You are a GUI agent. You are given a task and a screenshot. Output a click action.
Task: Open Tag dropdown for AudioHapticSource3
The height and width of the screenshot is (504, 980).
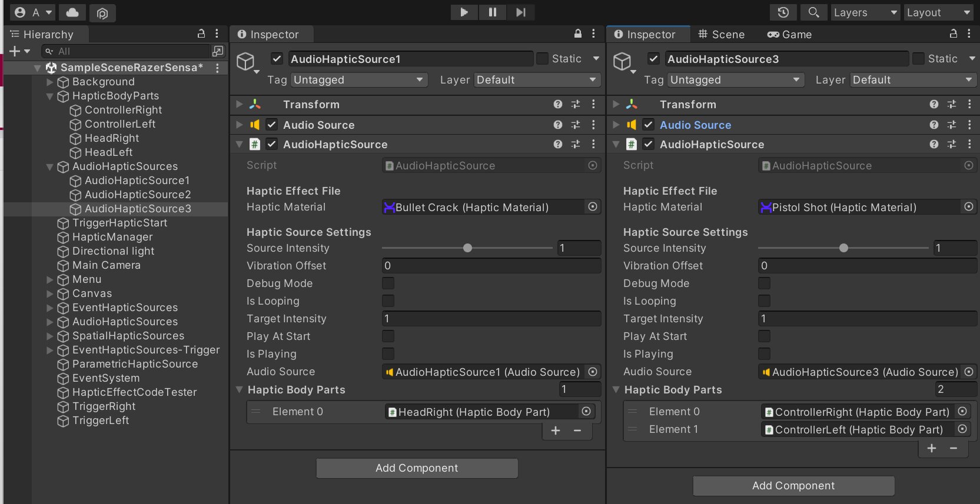point(735,80)
